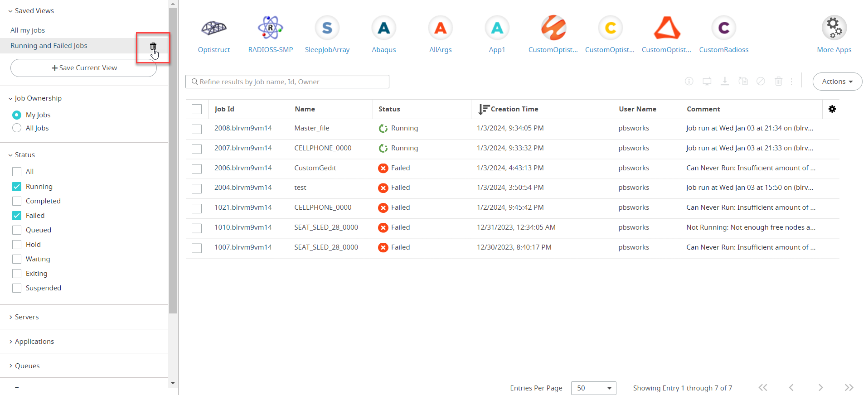Open More Apps gear icon
The height and width of the screenshot is (395, 868).
tap(834, 29)
